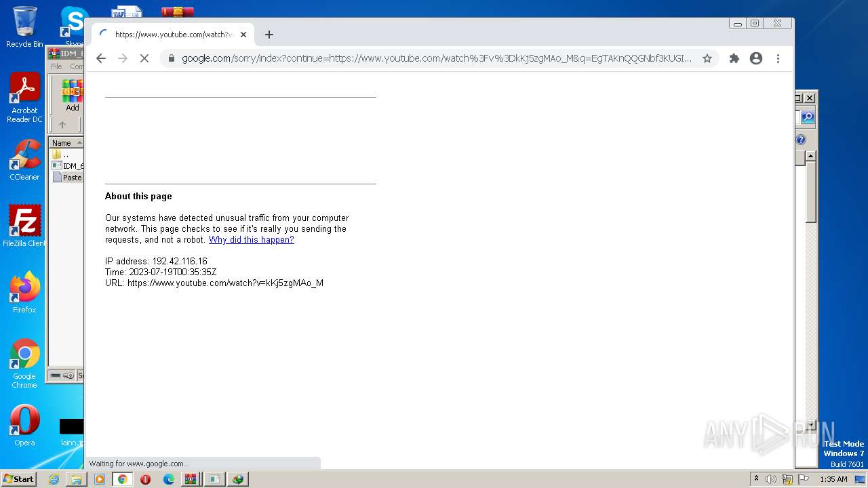Open the help question mark in background window

[x=801, y=140]
